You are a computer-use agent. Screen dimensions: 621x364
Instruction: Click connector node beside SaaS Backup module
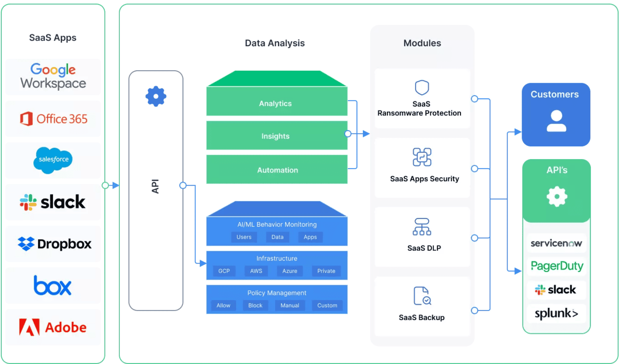click(475, 311)
